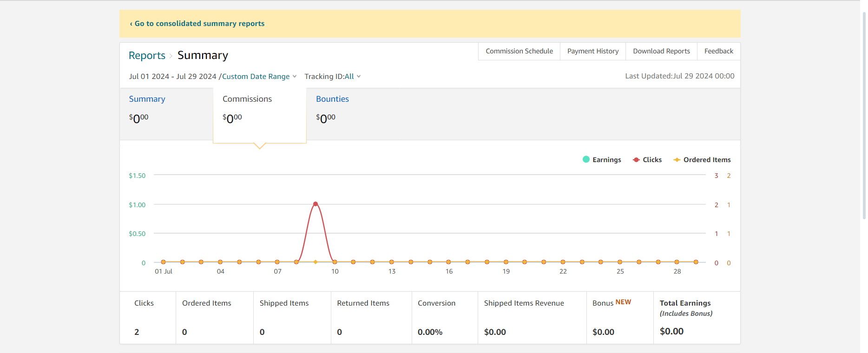The image size is (868, 353).
Task: Select the Bounties earnings card
Action: 353,114
